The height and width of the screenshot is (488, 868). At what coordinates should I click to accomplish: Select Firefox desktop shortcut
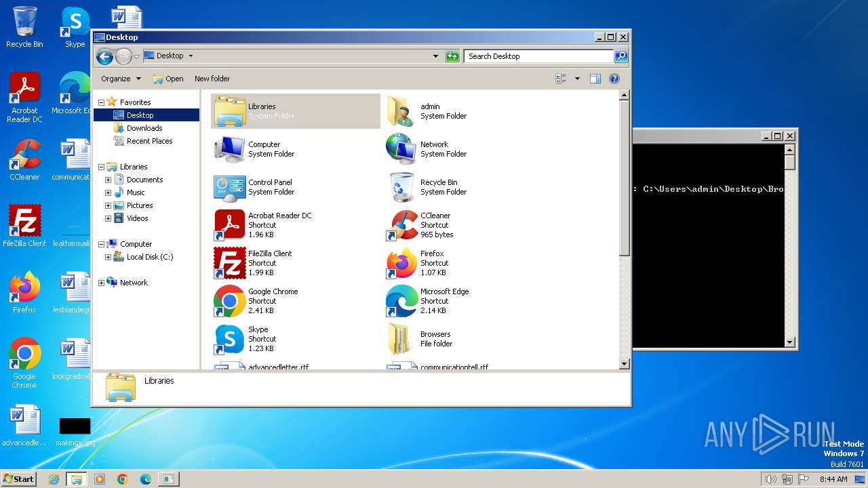(24, 293)
